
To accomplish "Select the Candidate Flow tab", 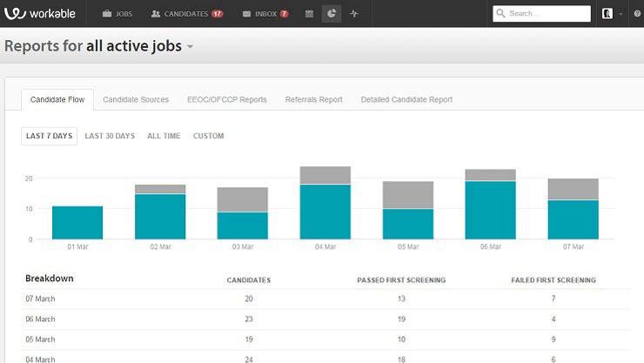I will [x=57, y=99].
